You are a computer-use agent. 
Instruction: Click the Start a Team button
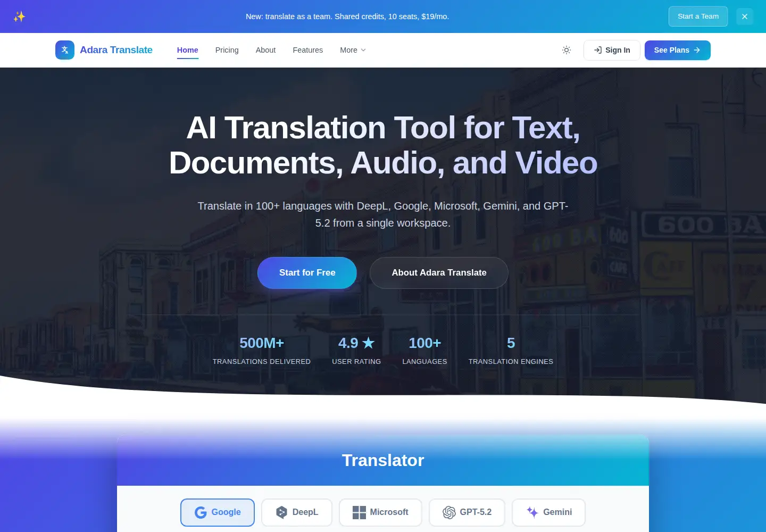pos(698,16)
